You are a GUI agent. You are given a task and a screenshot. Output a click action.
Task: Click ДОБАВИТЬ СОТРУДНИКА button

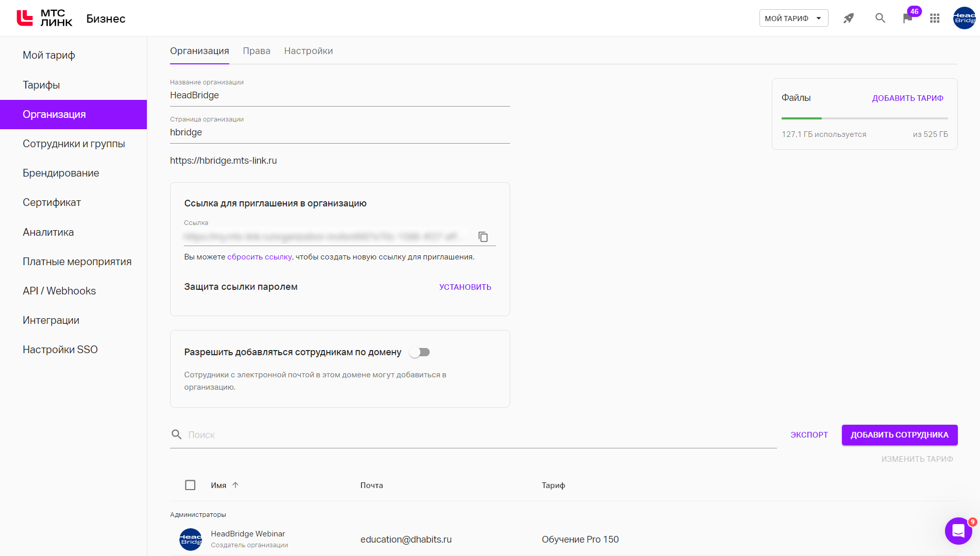click(x=900, y=435)
